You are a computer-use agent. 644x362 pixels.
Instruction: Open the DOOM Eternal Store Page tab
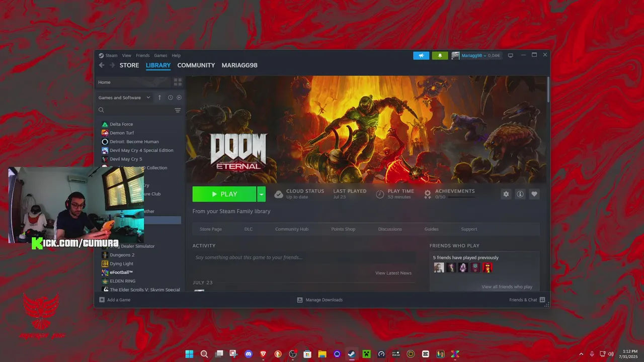point(211,229)
